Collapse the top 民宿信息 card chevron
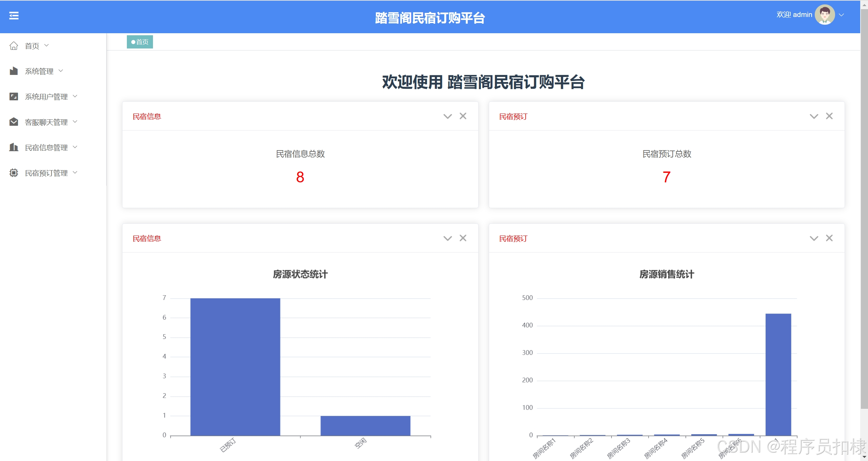868x461 pixels. coord(447,117)
